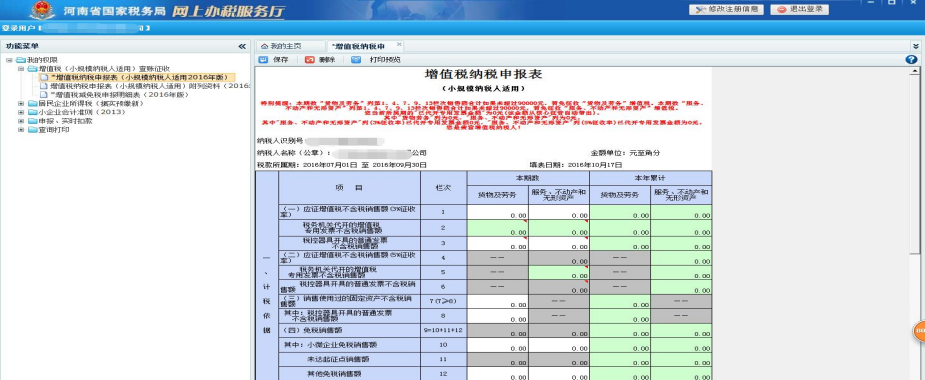
Task: Click the 本期数 column header
Action: click(x=528, y=178)
